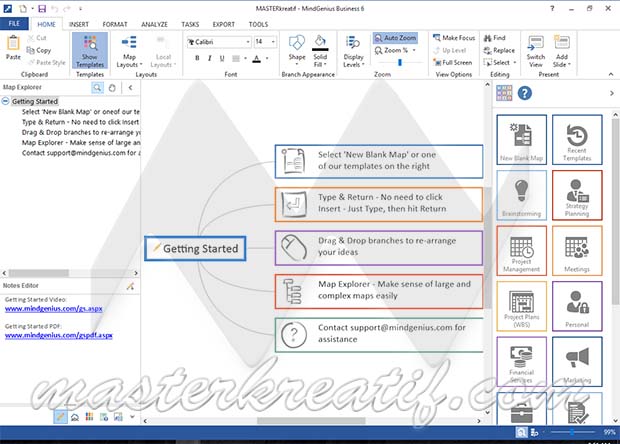
Task: Click the font color A swatch
Action: point(257,59)
